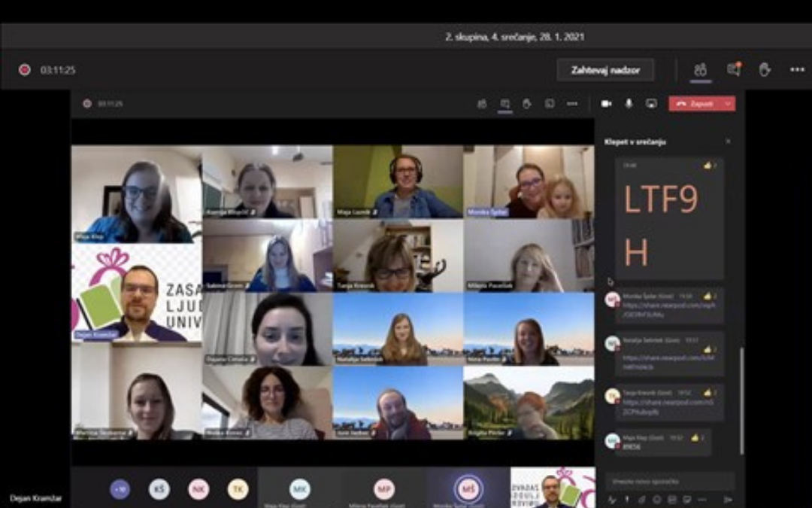Switch to inner chat panel tab icon

(x=505, y=104)
